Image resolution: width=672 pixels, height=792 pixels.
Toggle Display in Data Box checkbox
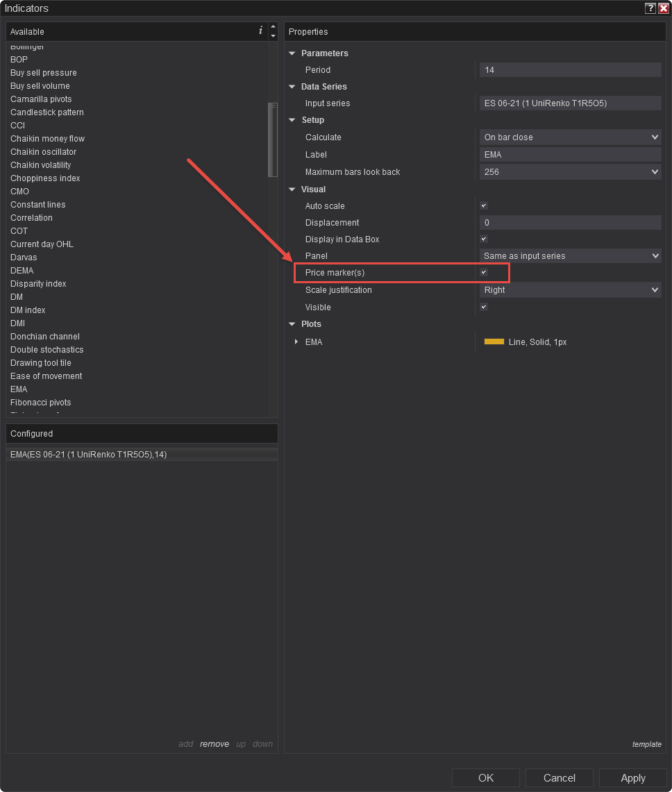(484, 239)
